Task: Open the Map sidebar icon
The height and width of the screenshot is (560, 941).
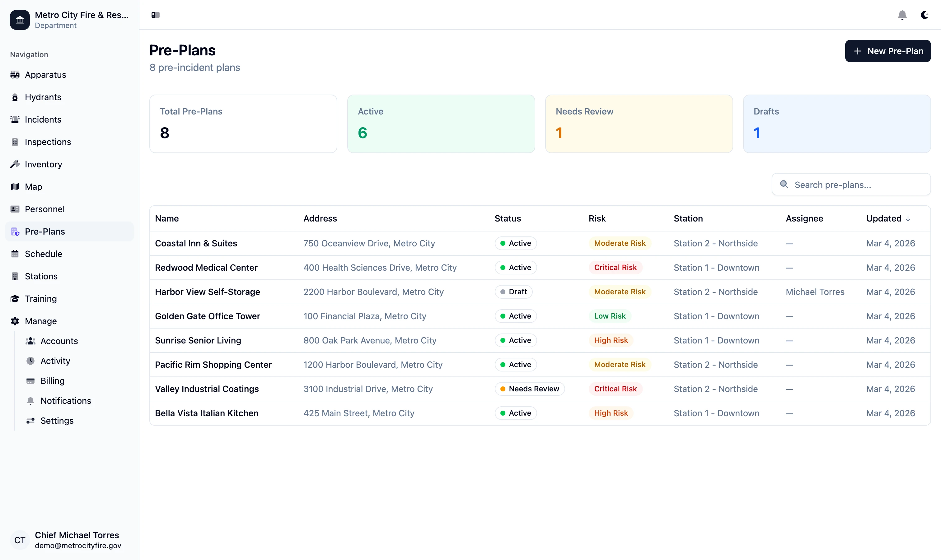Action: [15, 187]
